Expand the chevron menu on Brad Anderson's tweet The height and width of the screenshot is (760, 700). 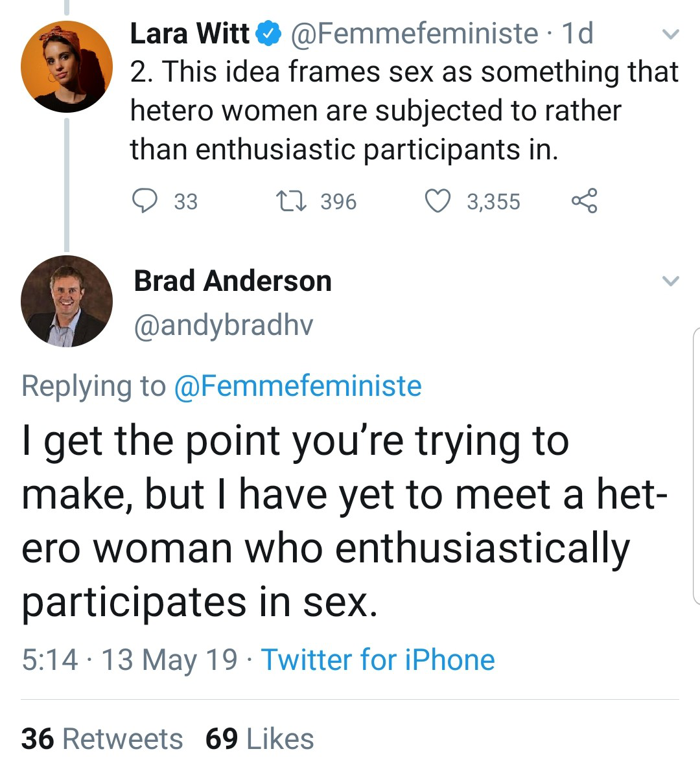(671, 281)
